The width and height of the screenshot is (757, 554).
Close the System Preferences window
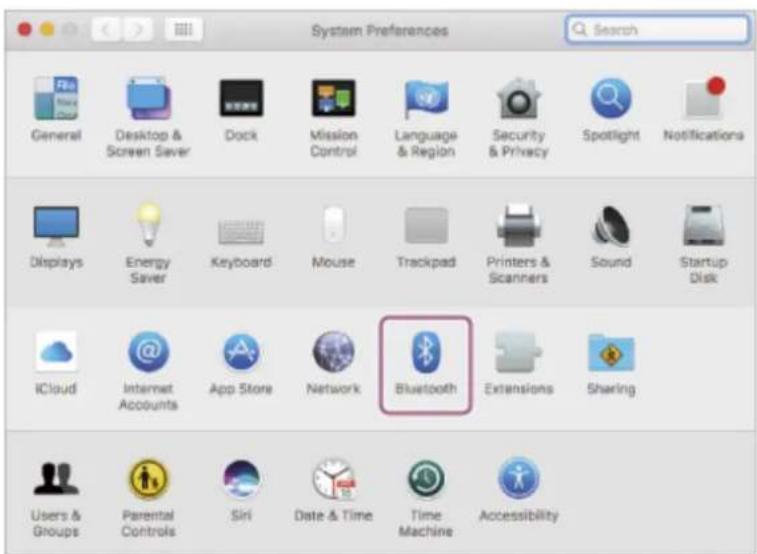click(x=24, y=29)
